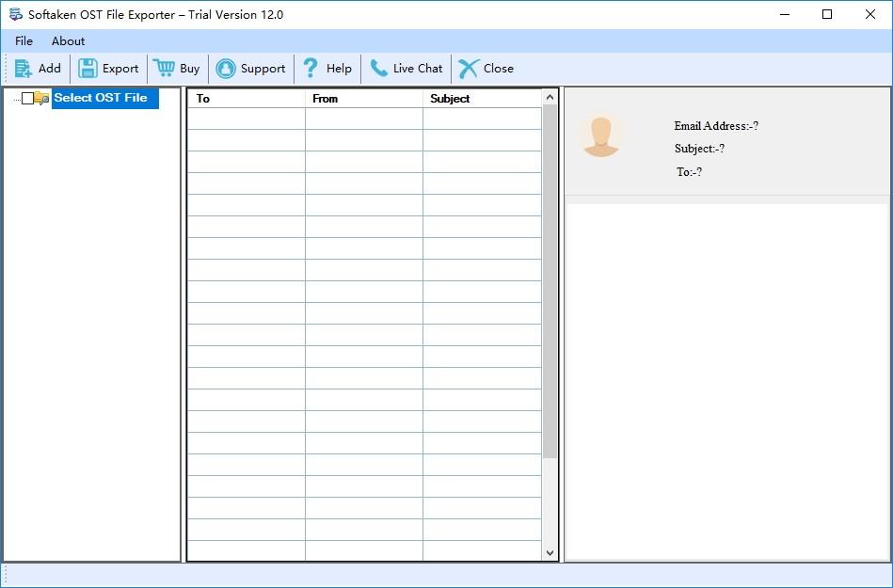
Task: Open the About menu
Action: (x=69, y=41)
